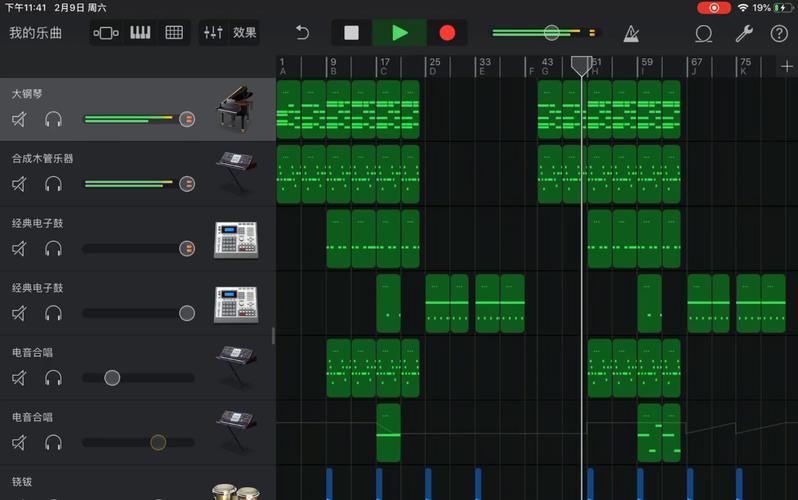Click the track header resize handle
This screenshot has height=500, width=798.
(x=273, y=335)
